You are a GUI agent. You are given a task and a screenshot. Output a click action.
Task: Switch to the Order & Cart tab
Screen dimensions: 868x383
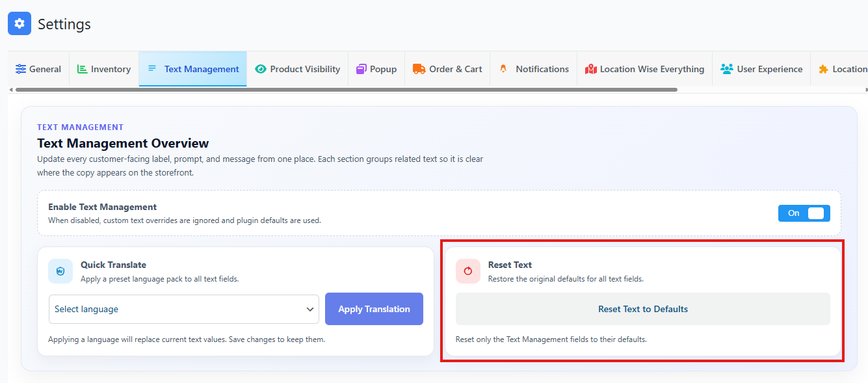(447, 69)
